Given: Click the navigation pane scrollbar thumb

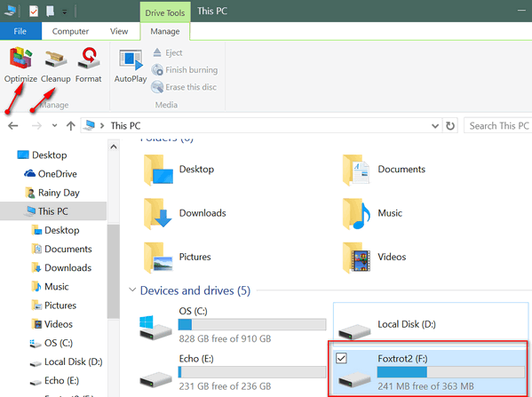Looking at the screenshot, I should tap(114, 271).
